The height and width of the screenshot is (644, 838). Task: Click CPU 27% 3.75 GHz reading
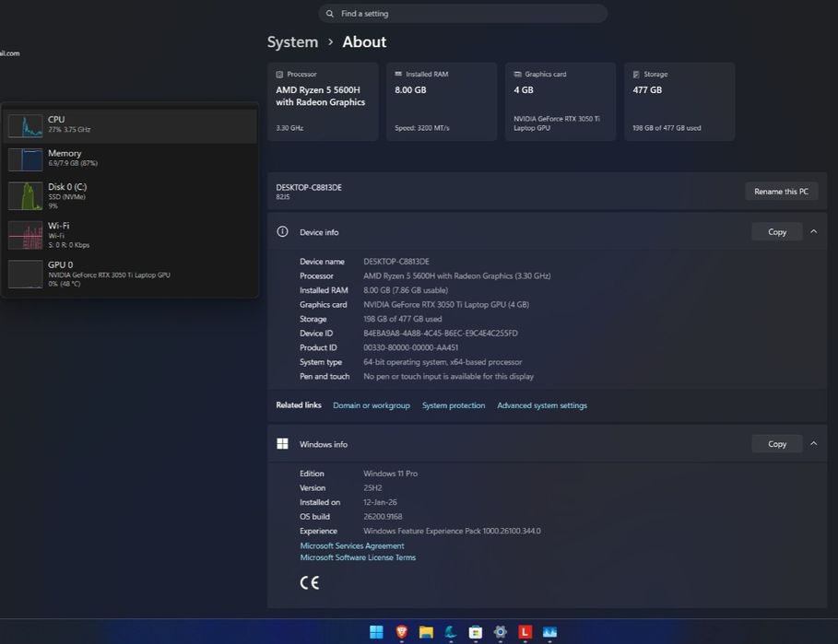[x=69, y=130]
